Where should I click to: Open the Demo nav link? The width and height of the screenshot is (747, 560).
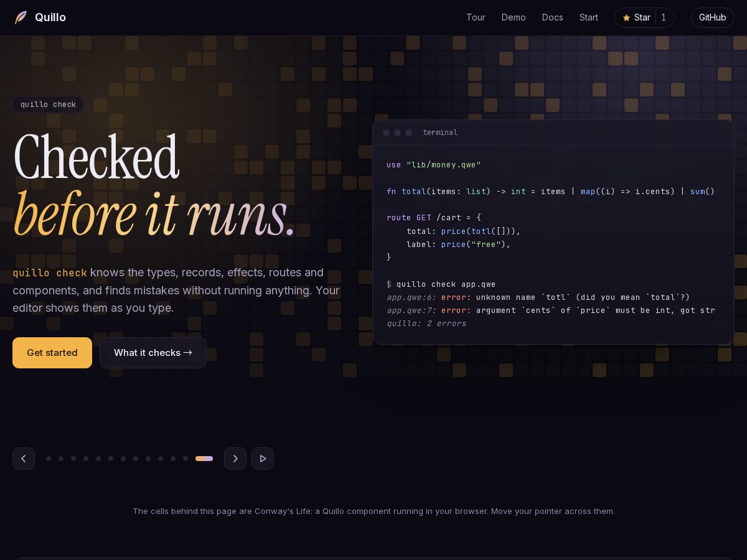514,17
